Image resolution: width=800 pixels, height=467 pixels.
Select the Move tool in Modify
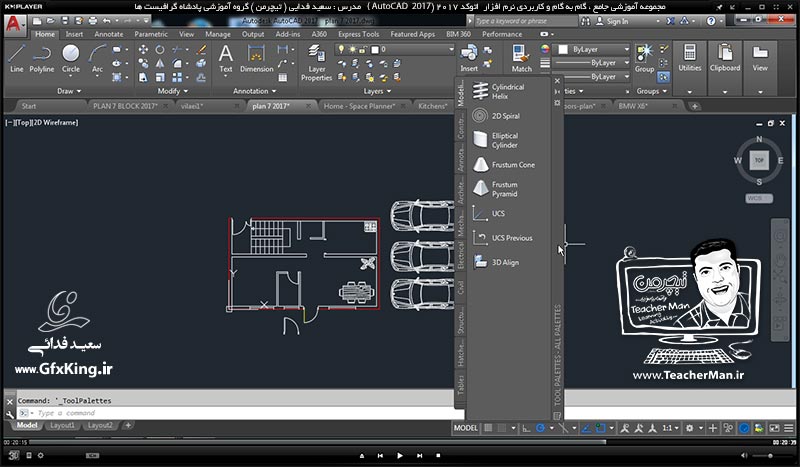(x=143, y=50)
